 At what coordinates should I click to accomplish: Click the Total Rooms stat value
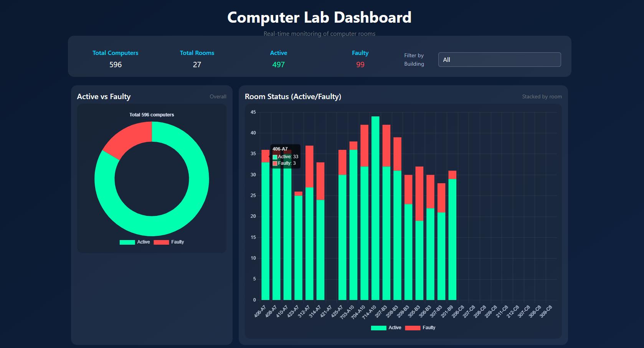[x=197, y=65]
